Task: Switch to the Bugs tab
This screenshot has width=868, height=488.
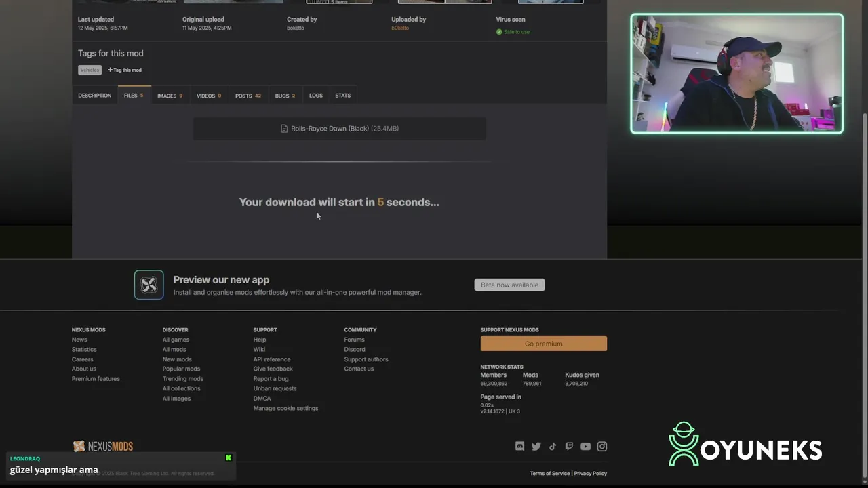Action: (x=285, y=96)
